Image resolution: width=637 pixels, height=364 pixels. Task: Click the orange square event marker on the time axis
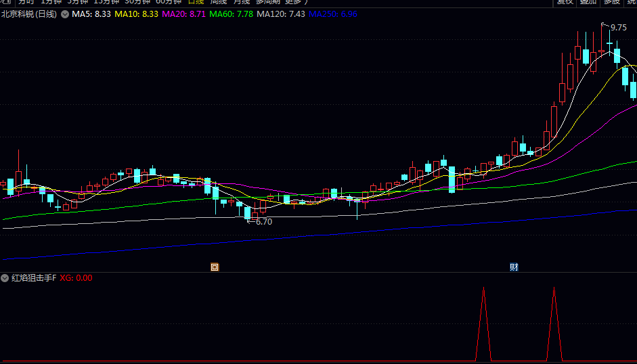click(x=215, y=267)
